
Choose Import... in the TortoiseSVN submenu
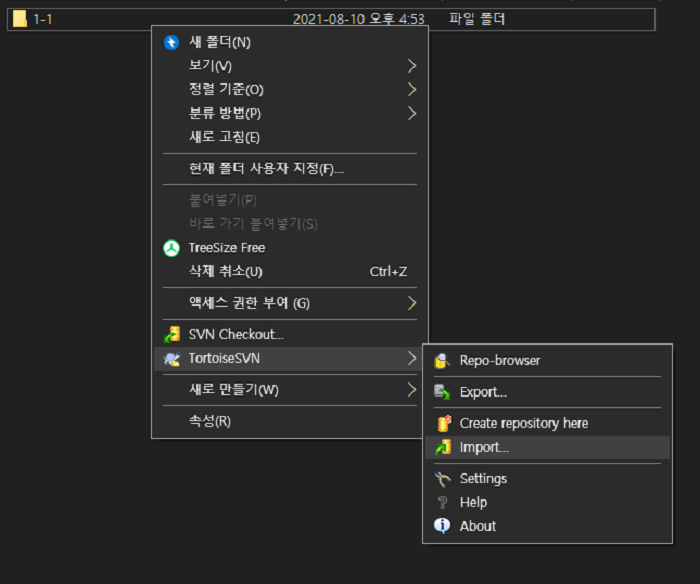[547, 447]
